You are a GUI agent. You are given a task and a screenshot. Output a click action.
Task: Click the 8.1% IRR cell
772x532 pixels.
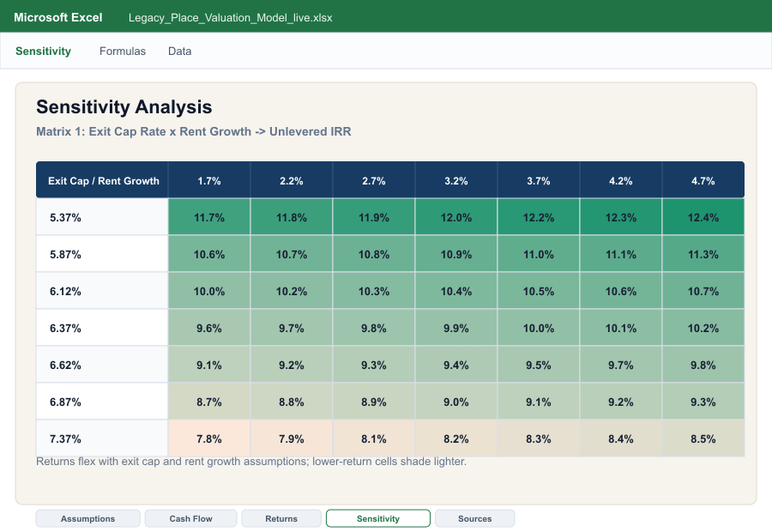(374, 438)
